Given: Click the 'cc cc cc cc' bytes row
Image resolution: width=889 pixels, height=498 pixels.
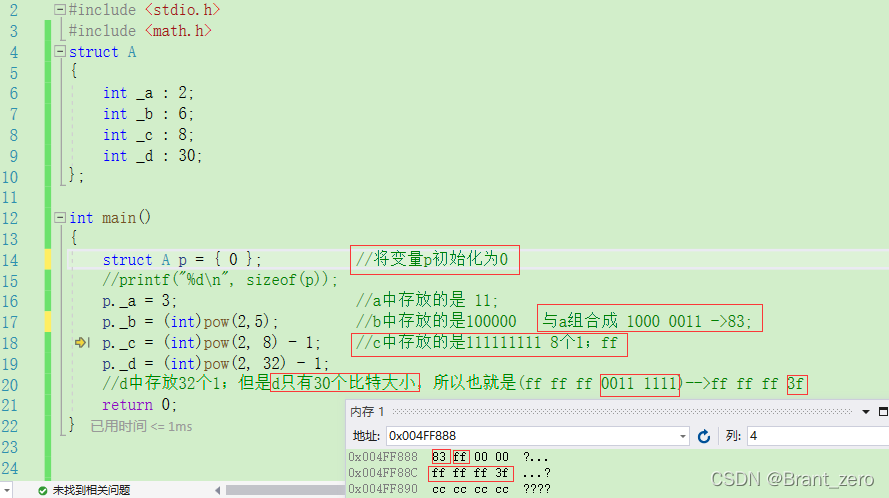Looking at the screenshot, I should 470,488.
